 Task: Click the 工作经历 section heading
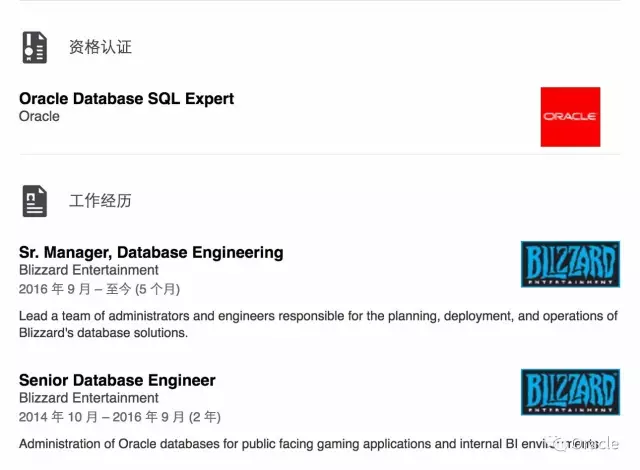100,201
